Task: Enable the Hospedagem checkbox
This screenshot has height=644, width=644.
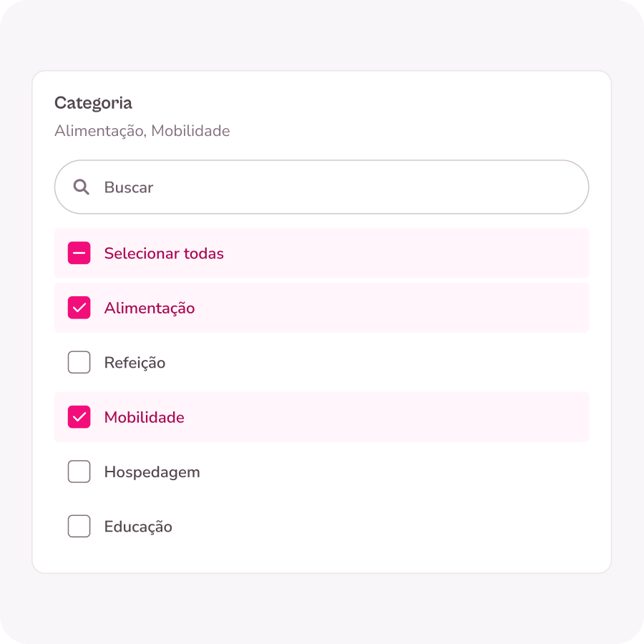Action: [79, 472]
